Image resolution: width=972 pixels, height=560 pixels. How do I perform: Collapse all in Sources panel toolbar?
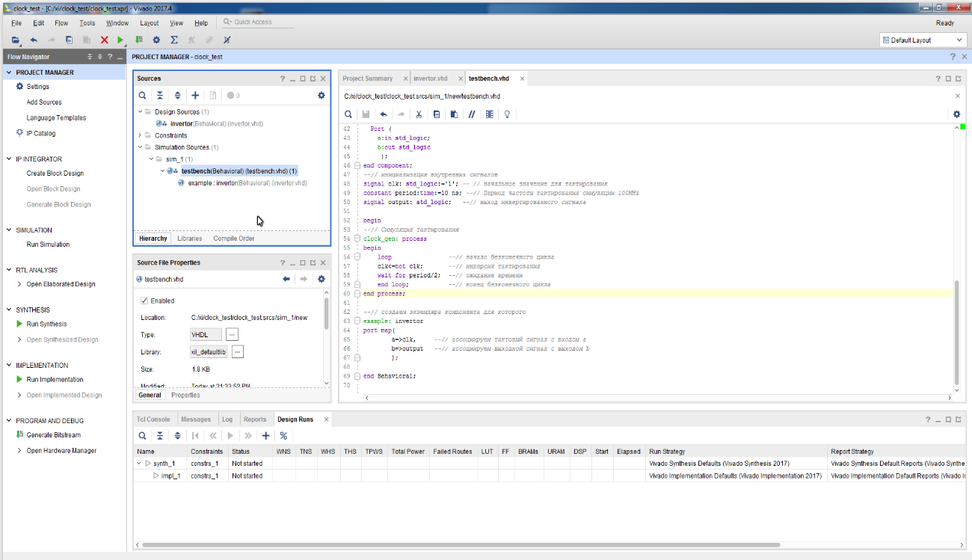160,96
